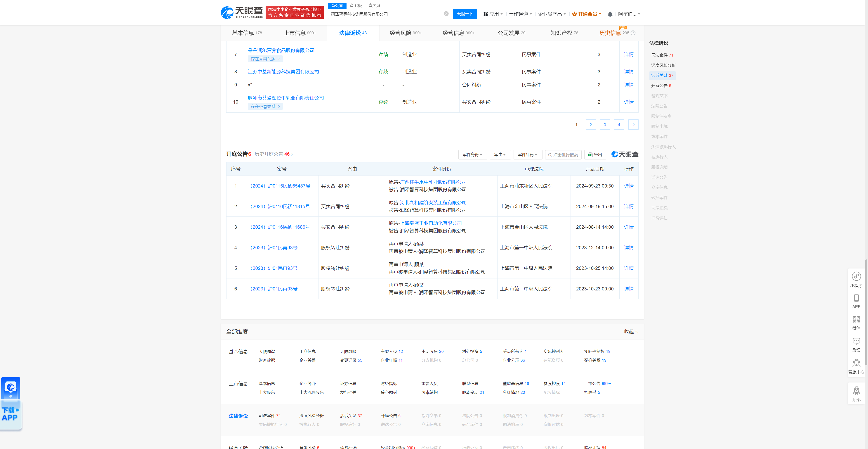Open the 案件身份 filter dropdown

pos(472,155)
